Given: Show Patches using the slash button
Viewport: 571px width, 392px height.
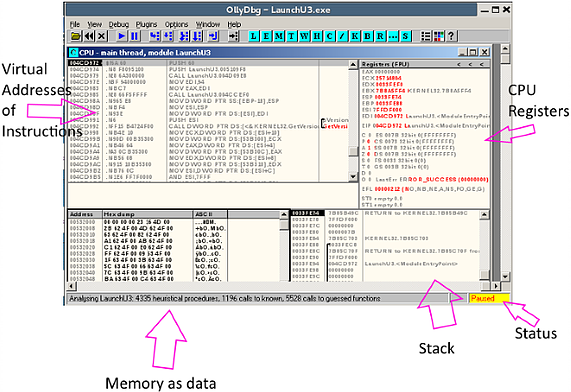Looking at the screenshot, I should click(342, 36).
